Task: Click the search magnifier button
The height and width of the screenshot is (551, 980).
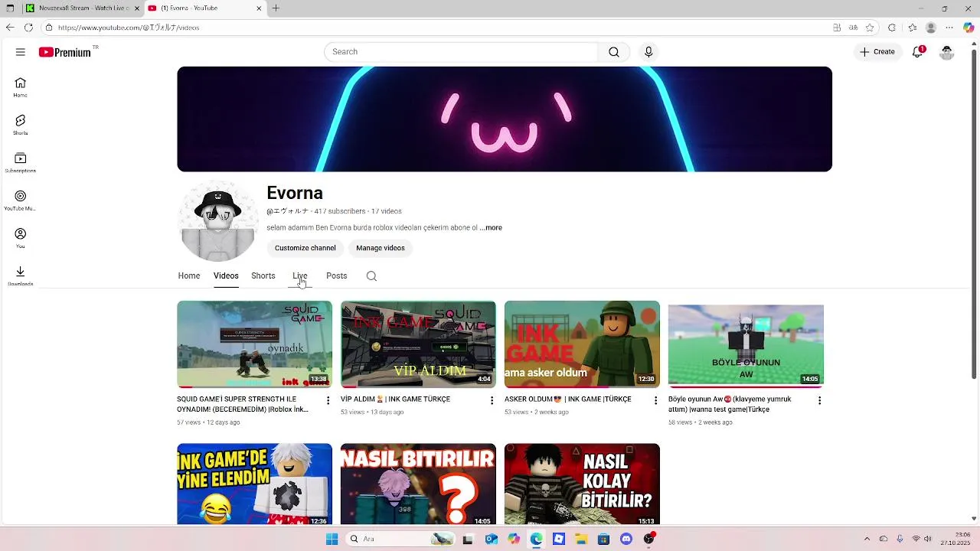Action: click(x=614, y=52)
